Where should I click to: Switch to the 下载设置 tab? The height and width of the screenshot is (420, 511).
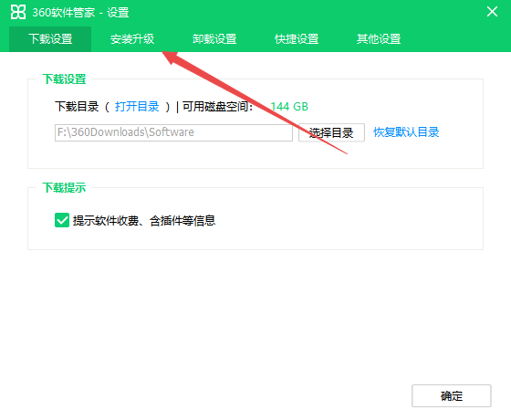(x=50, y=39)
